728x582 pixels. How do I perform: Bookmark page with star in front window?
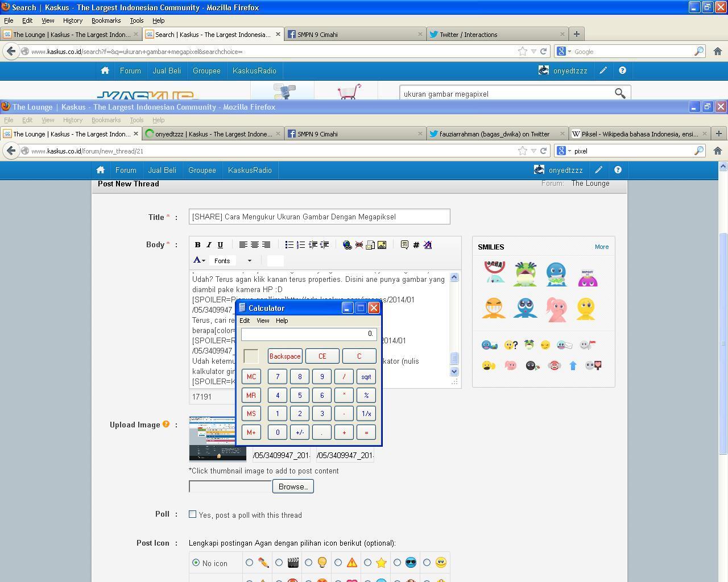pos(522,151)
